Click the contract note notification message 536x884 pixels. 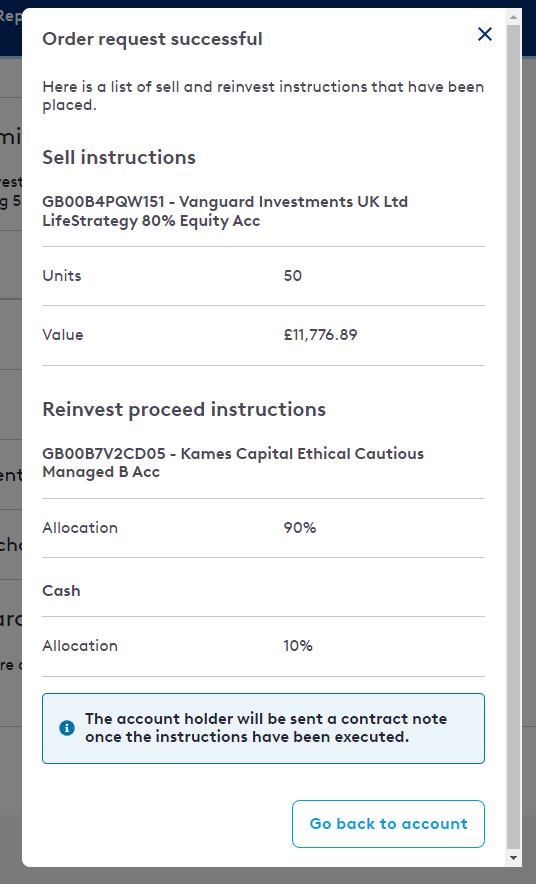[266, 728]
